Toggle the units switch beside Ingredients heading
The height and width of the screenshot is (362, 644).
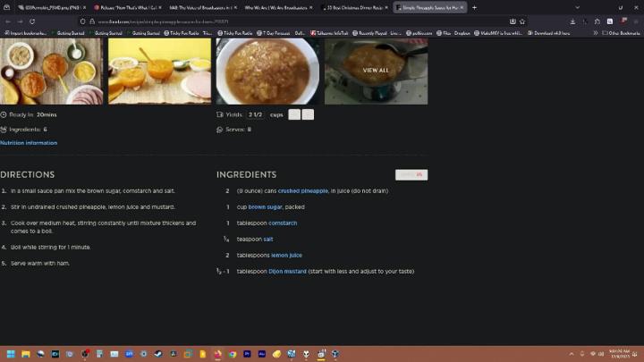coord(411,174)
